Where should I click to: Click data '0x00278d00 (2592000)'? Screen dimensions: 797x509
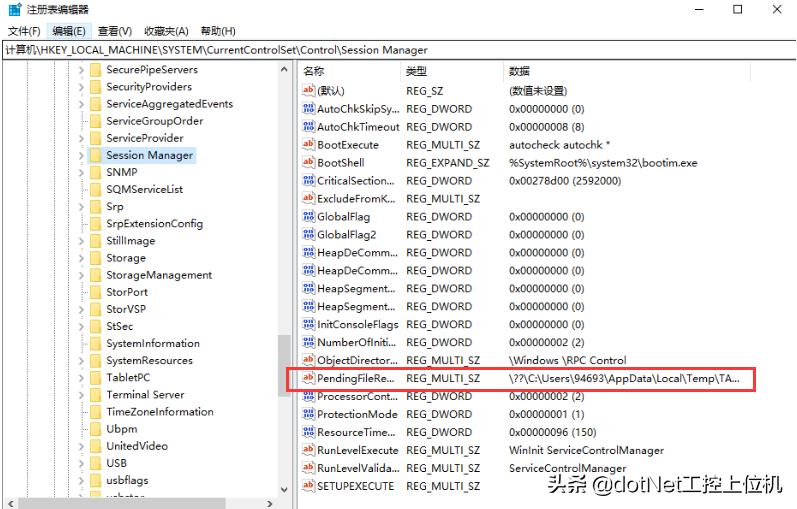coord(565,181)
